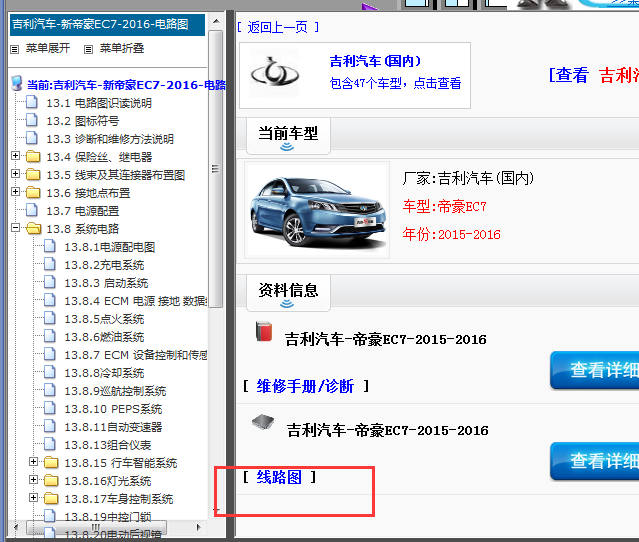Click tree panel vertical scrollbar up arrow
The image size is (639, 542).
pyautogui.click(x=216, y=21)
